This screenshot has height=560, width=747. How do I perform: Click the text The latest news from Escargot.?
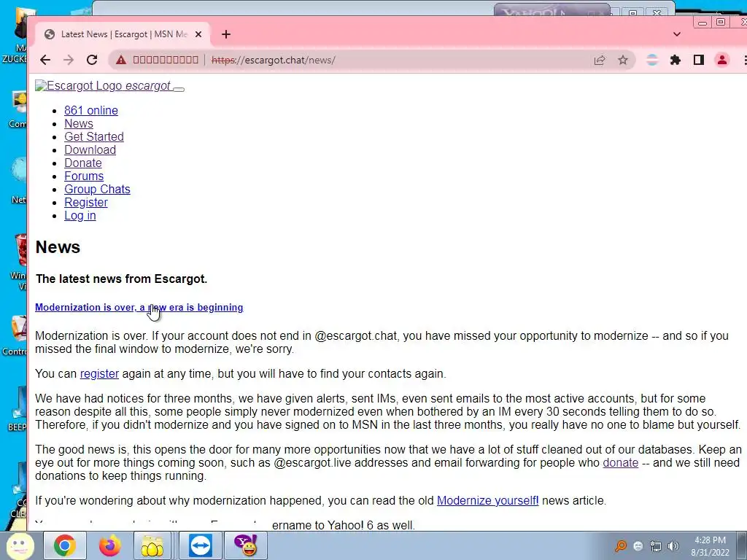tap(122, 279)
